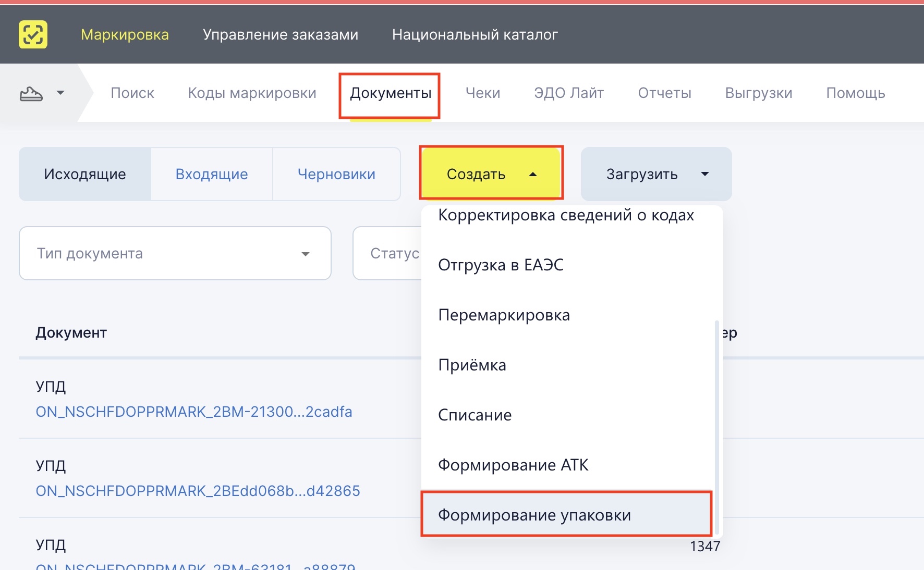
Task: Collapse the Создать dropdown button
Action: coord(491,174)
